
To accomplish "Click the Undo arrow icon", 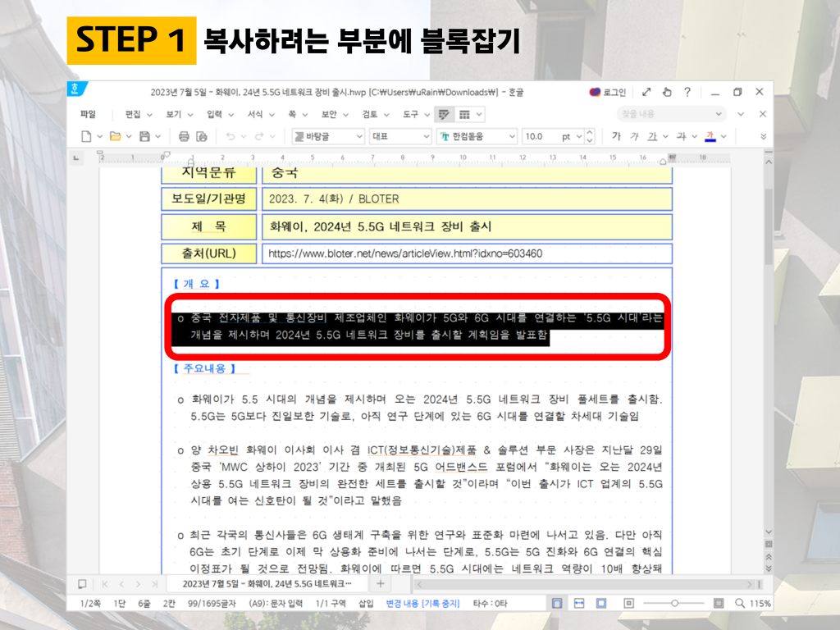I will (231, 137).
